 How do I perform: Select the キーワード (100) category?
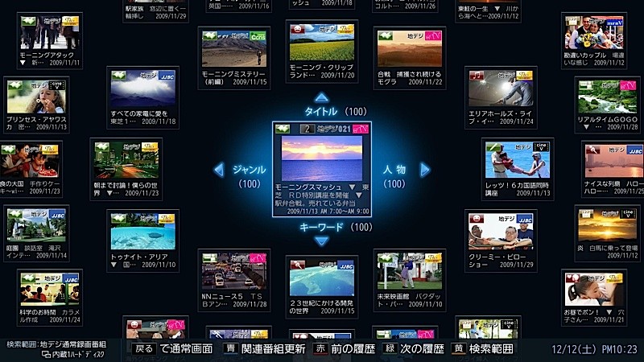[336, 227]
